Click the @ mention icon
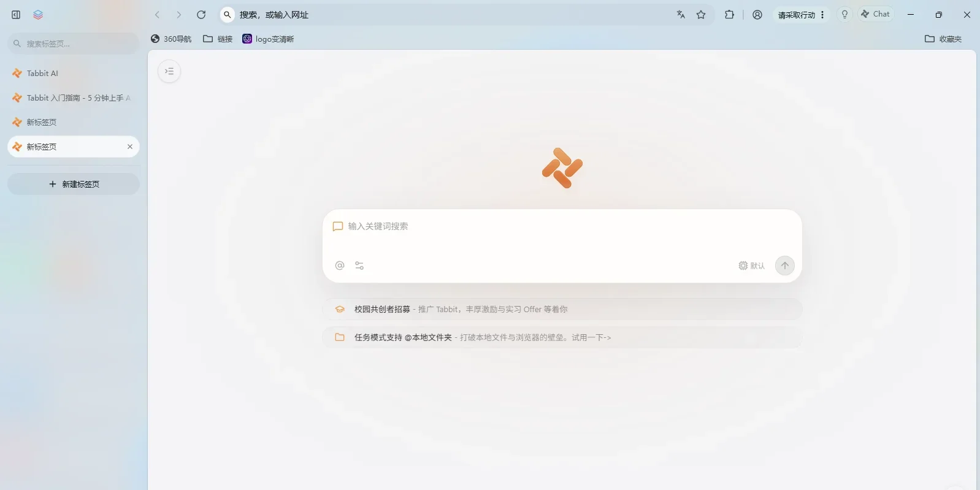 click(340, 266)
